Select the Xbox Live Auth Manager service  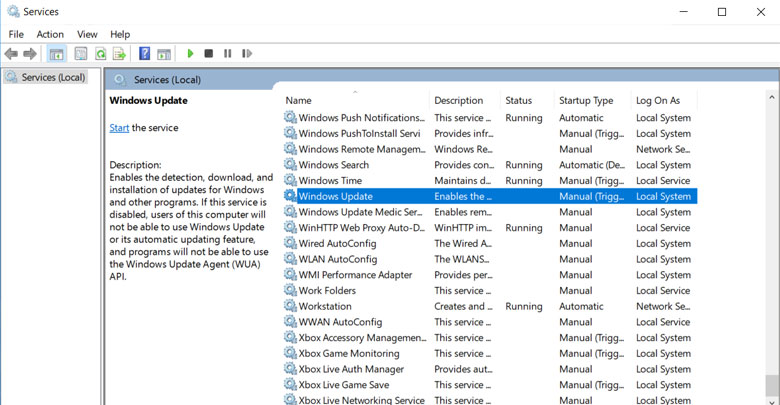point(350,369)
